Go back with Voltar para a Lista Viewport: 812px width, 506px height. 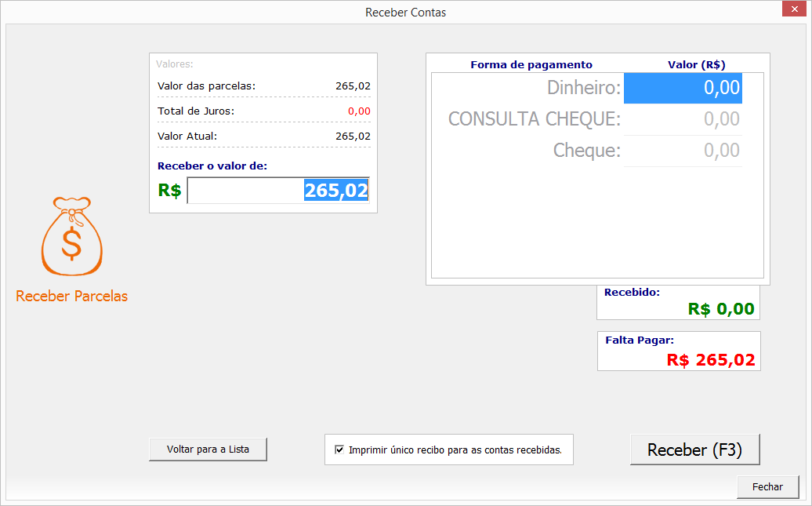pyautogui.click(x=208, y=450)
